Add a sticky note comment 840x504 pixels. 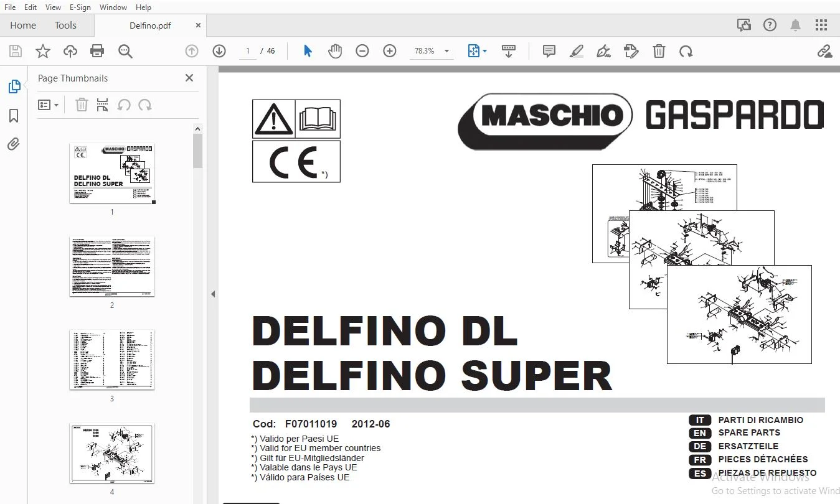(x=549, y=51)
